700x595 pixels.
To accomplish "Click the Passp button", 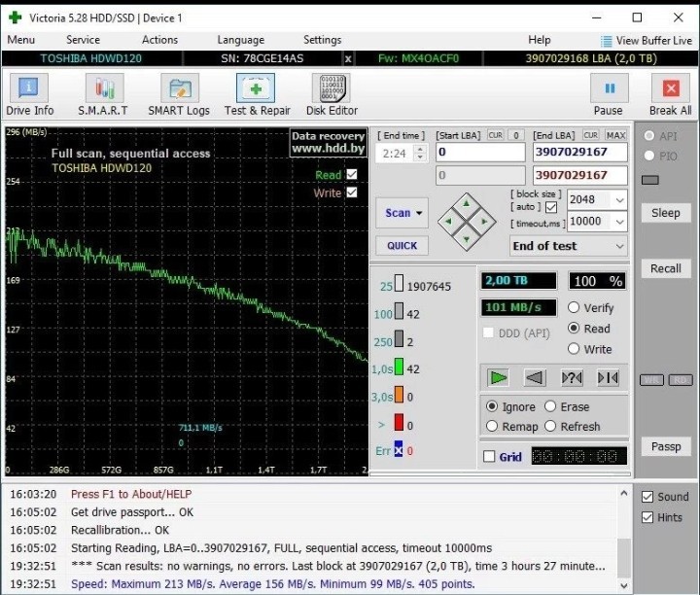I will [666, 446].
